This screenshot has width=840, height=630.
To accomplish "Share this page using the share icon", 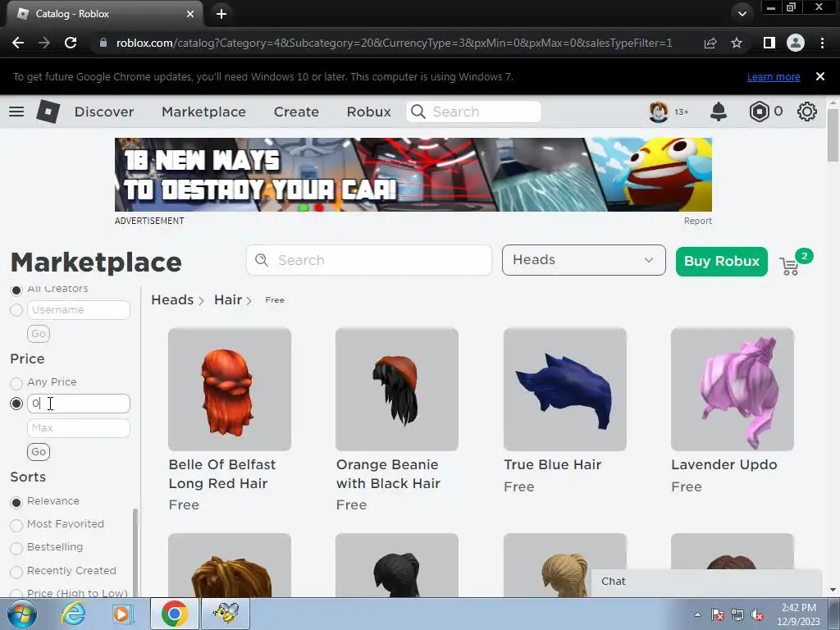I will [710, 43].
